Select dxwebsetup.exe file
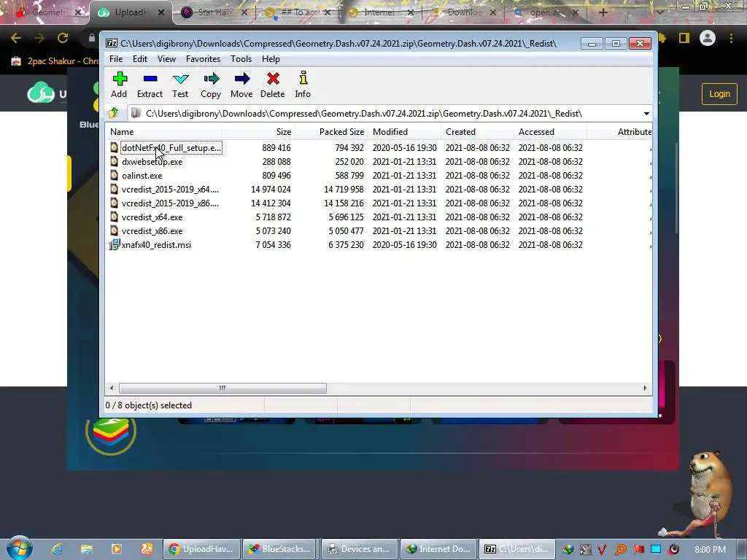The height and width of the screenshot is (560, 747). (152, 162)
